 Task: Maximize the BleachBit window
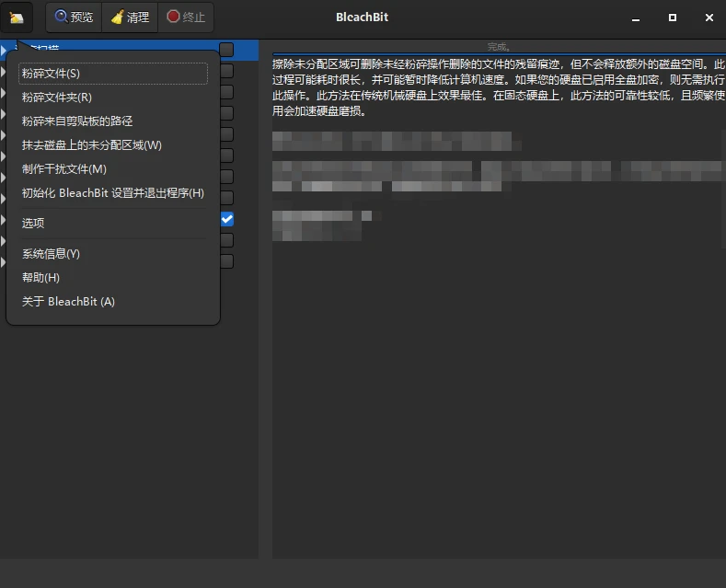[673, 17]
